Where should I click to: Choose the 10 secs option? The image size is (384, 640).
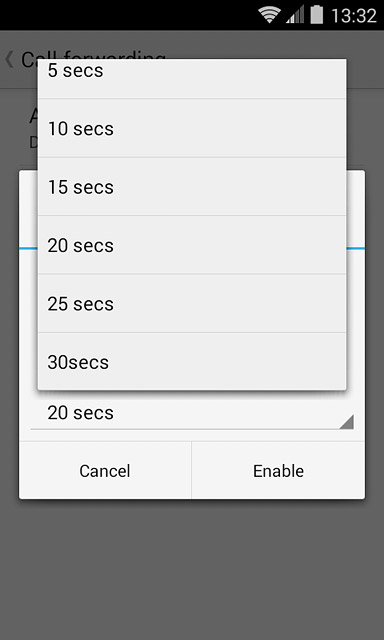click(192, 128)
